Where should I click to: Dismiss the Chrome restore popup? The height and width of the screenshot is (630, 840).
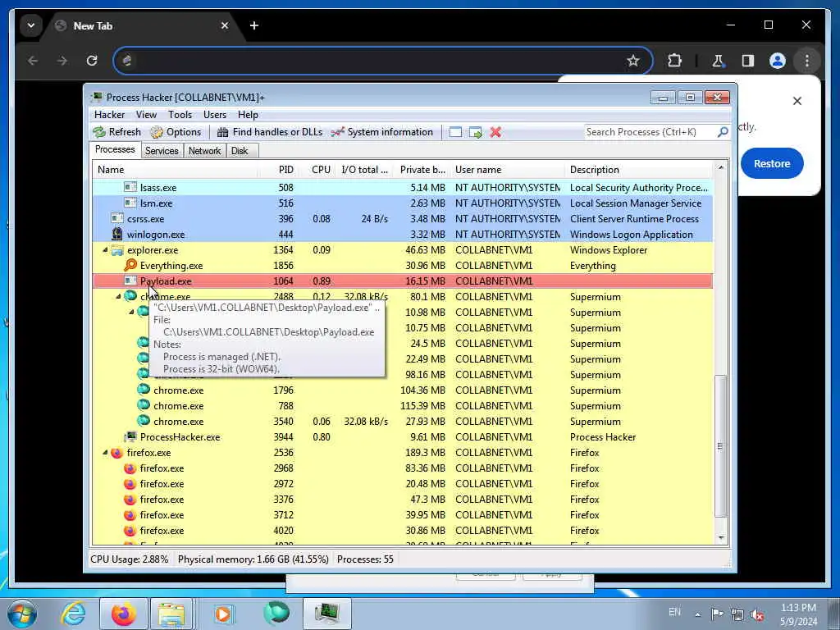tap(797, 101)
